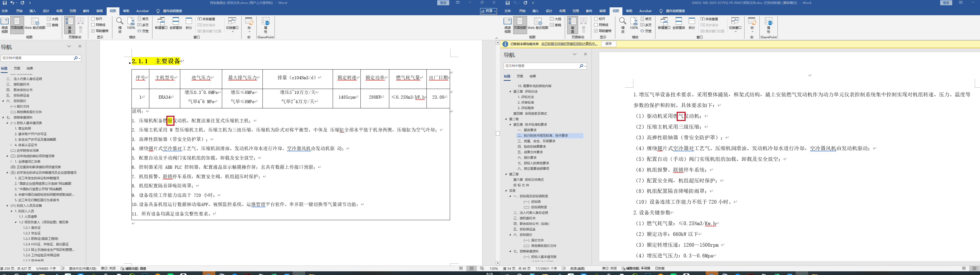Click 保存 button in recovered file bar
The image size is (980, 275).
point(609,44)
